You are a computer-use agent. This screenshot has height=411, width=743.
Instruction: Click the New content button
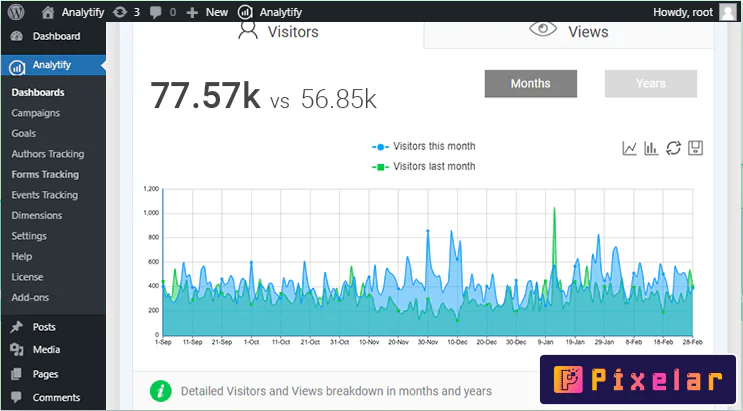(207, 12)
